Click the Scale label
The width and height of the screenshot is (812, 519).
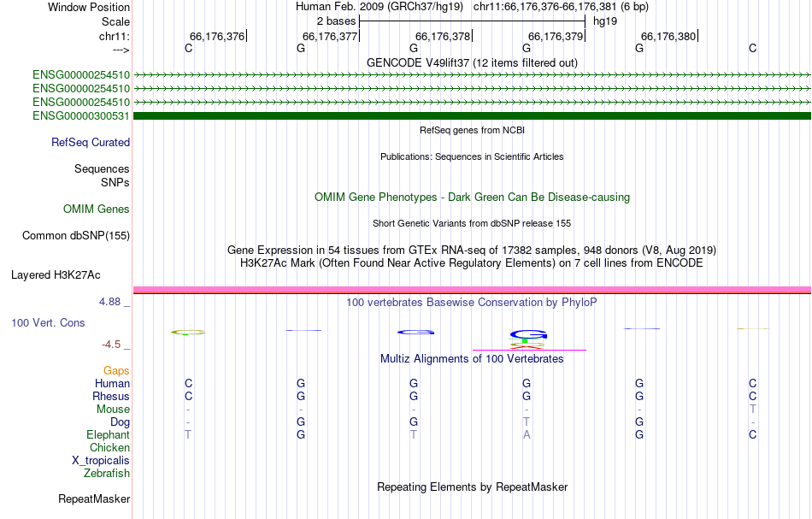pos(115,21)
